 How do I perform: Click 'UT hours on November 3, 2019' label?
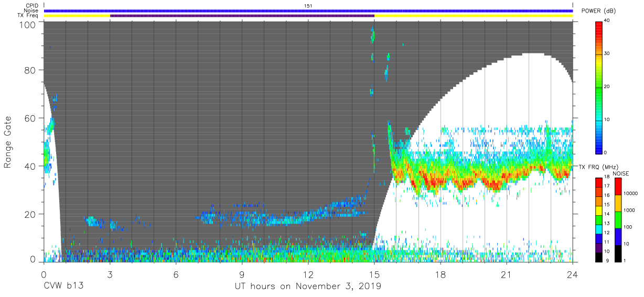308,287
